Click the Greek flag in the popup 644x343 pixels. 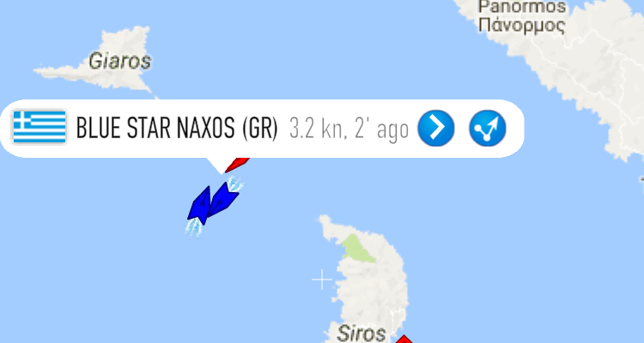(x=39, y=127)
